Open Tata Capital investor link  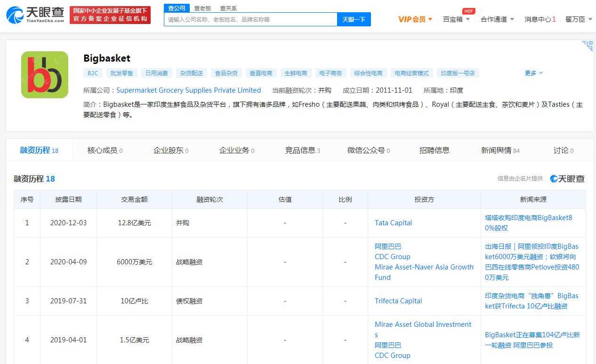click(x=394, y=223)
